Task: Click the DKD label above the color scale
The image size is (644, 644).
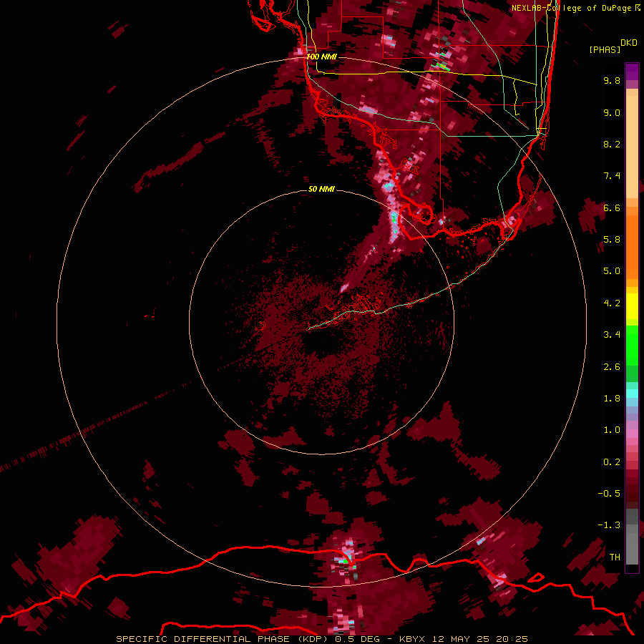Action: click(629, 43)
